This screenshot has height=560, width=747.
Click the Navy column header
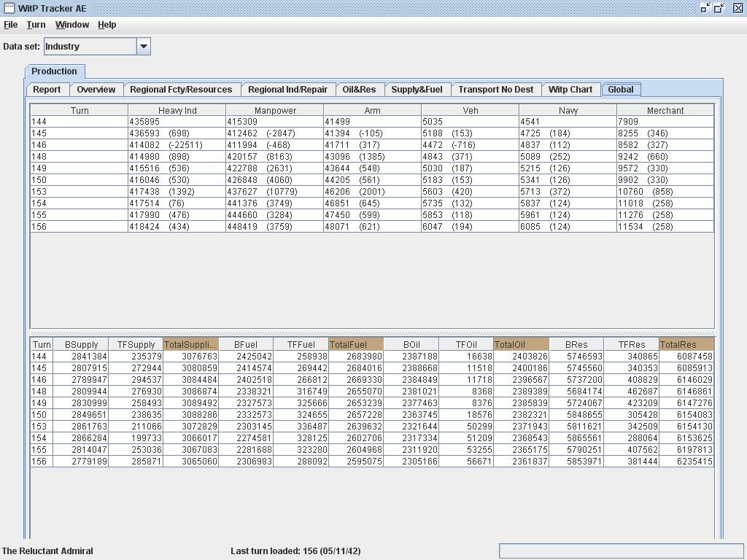[568, 111]
